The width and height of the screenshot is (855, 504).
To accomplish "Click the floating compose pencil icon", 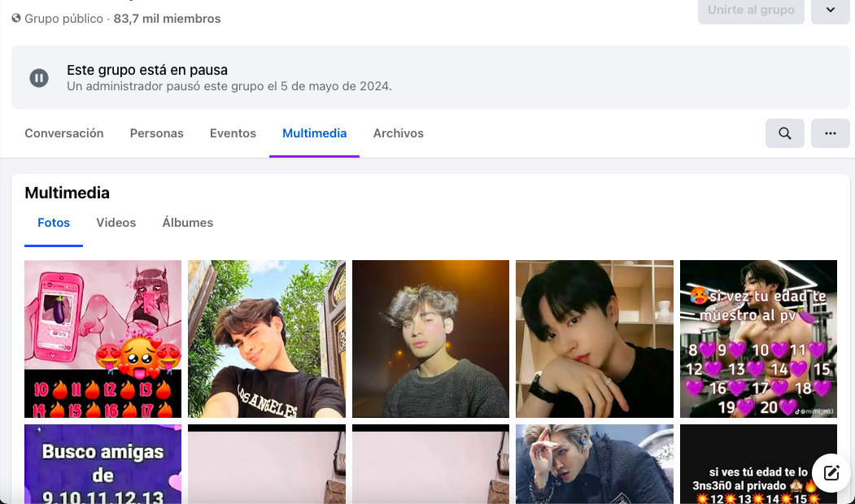I will pos(831,473).
